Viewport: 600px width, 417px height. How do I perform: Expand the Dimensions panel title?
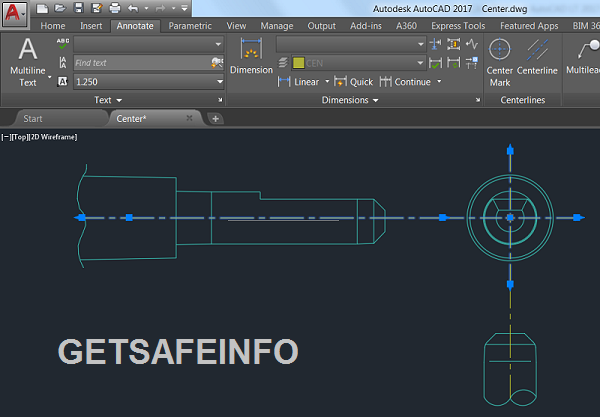click(350, 100)
